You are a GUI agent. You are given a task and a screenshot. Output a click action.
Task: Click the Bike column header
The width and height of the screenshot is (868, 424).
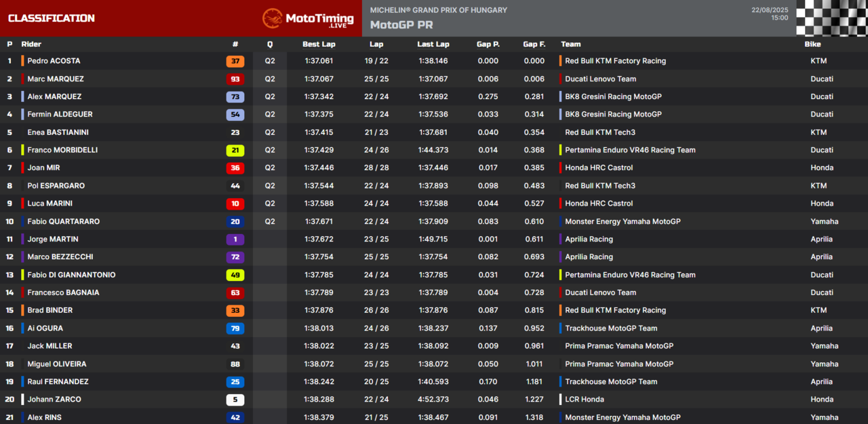(812, 44)
